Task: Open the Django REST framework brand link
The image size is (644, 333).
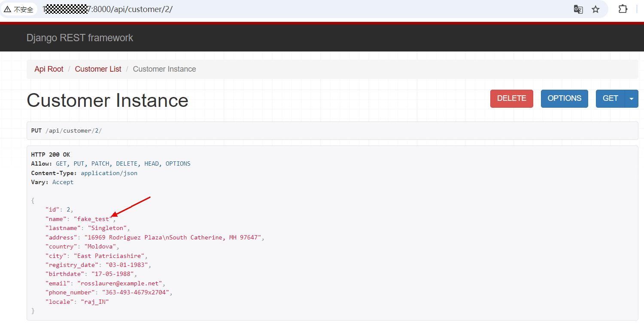Action: [x=80, y=38]
